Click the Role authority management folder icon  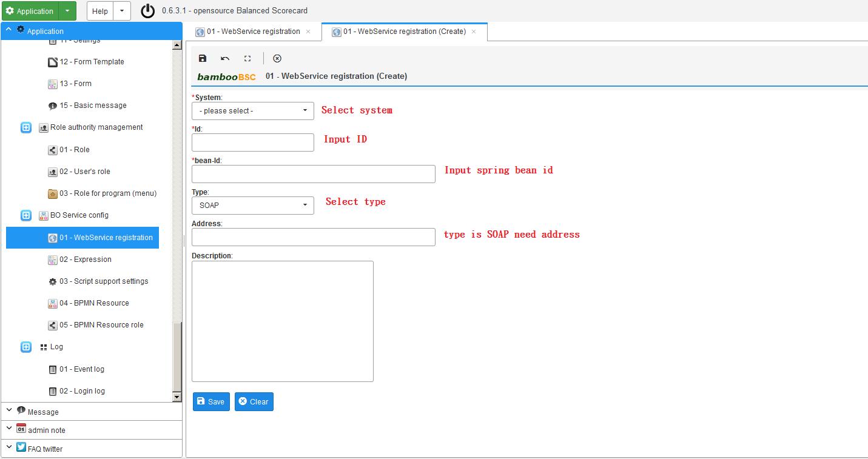click(44, 127)
